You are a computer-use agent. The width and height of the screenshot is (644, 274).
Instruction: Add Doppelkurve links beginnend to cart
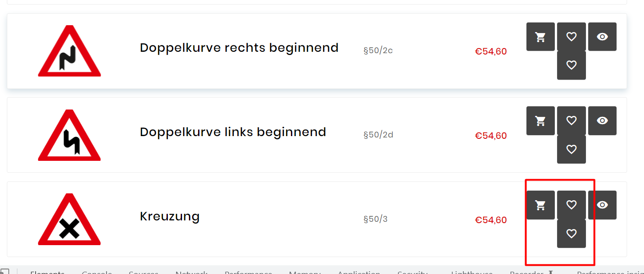(x=541, y=121)
